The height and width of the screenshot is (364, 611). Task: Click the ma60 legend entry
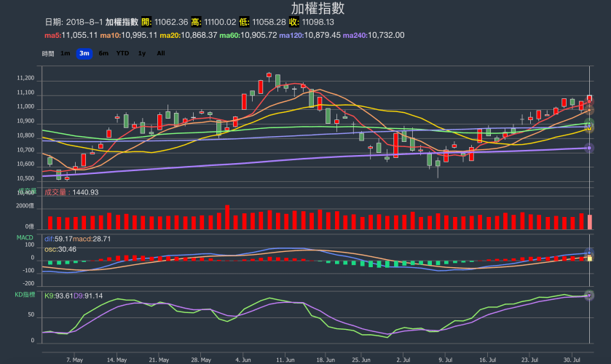(248, 35)
